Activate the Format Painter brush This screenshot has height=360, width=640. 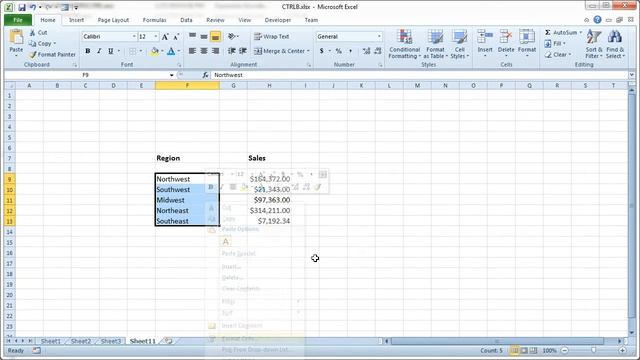33,54
